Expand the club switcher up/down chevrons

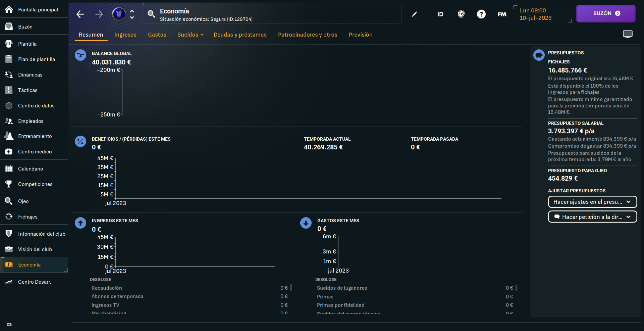132,14
